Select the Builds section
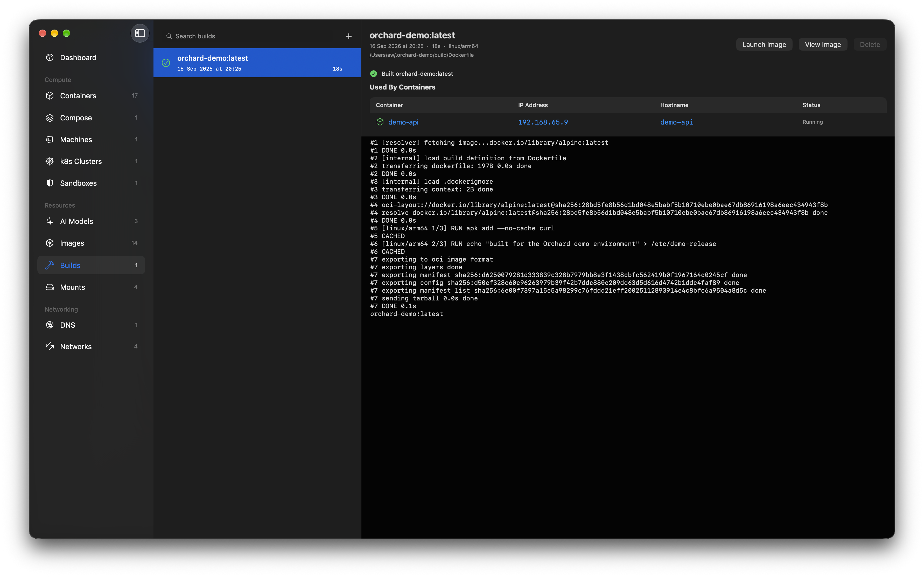The height and width of the screenshot is (577, 924). pos(91,265)
